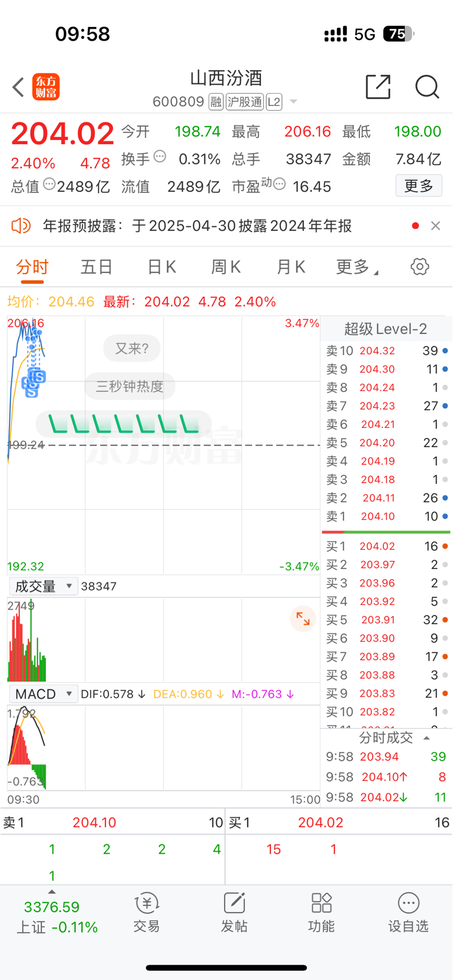This screenshot has height=980, width=453.
Task: Select the 买2 203.97 order row
Action: [x=386, y=564]
